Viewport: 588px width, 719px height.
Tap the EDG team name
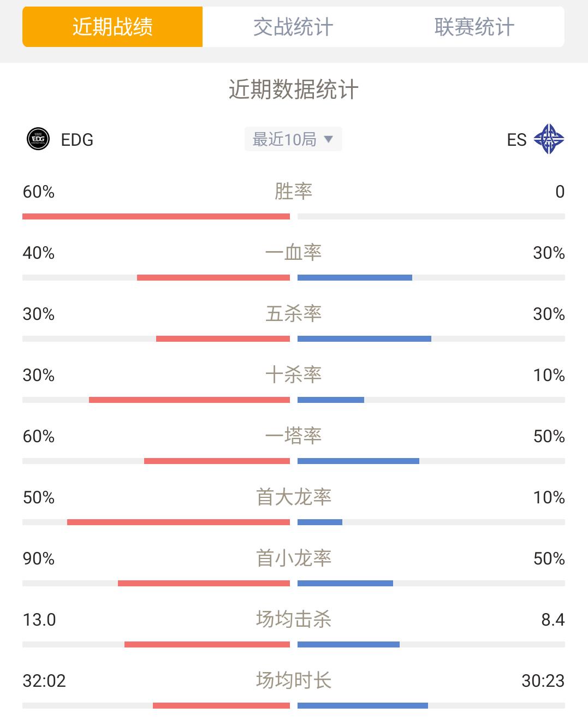pyautogui.click(x=77, y=140)
